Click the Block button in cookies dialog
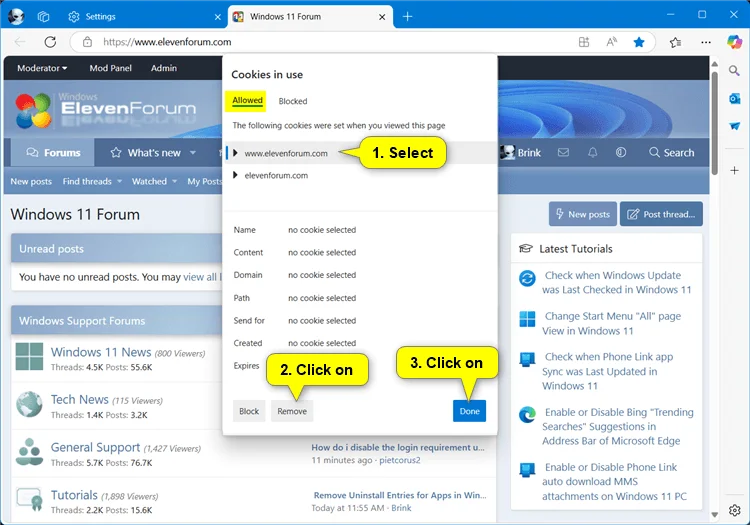750x525 pixels. click(249, 411)
